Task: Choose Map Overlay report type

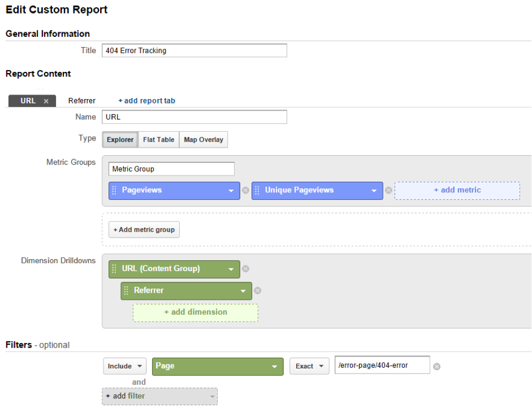Action: click(x=204, y=140)
